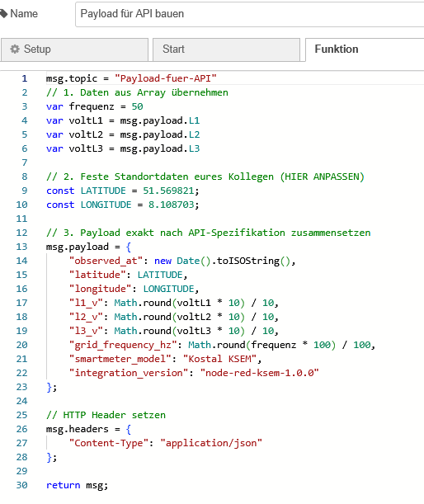Click the 'return msg;' statement

[78, 485]
